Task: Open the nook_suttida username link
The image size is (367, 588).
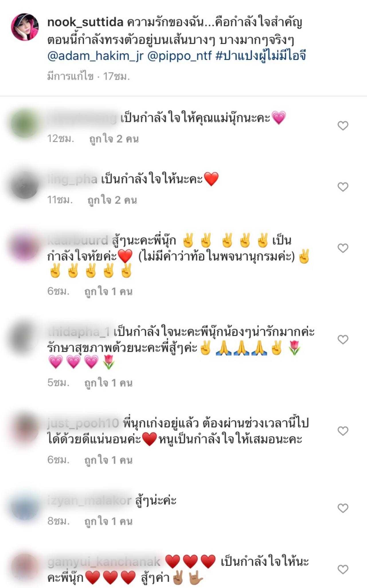Action: click(x=85, y=22)
